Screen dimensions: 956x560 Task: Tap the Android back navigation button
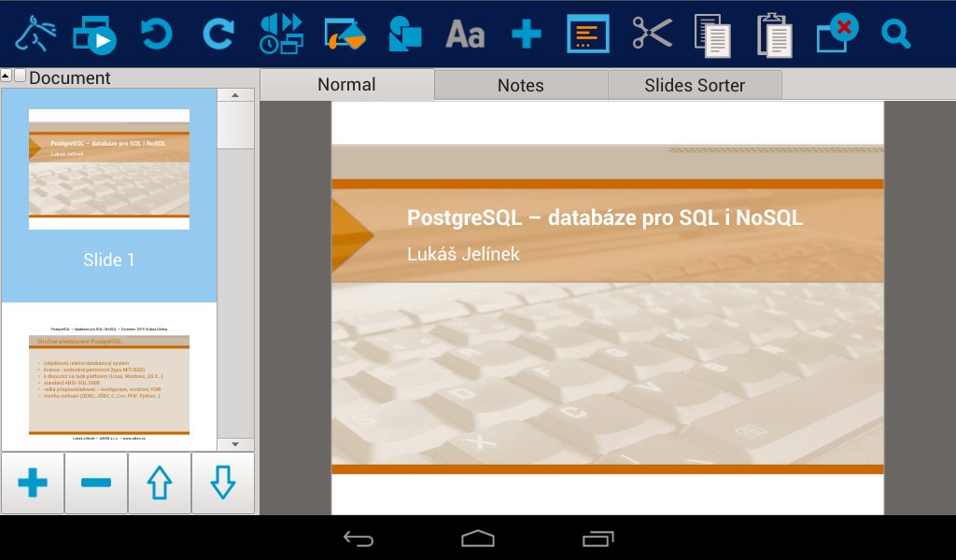(358, 538)
